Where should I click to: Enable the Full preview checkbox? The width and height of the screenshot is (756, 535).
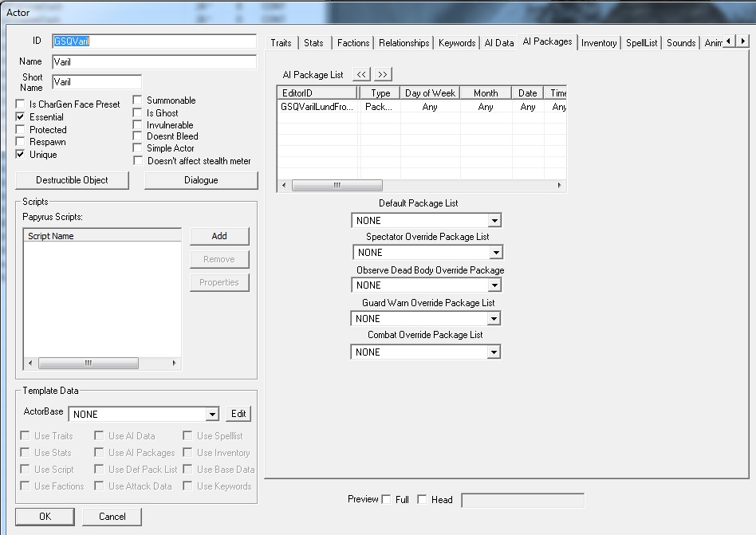point(387,500)
